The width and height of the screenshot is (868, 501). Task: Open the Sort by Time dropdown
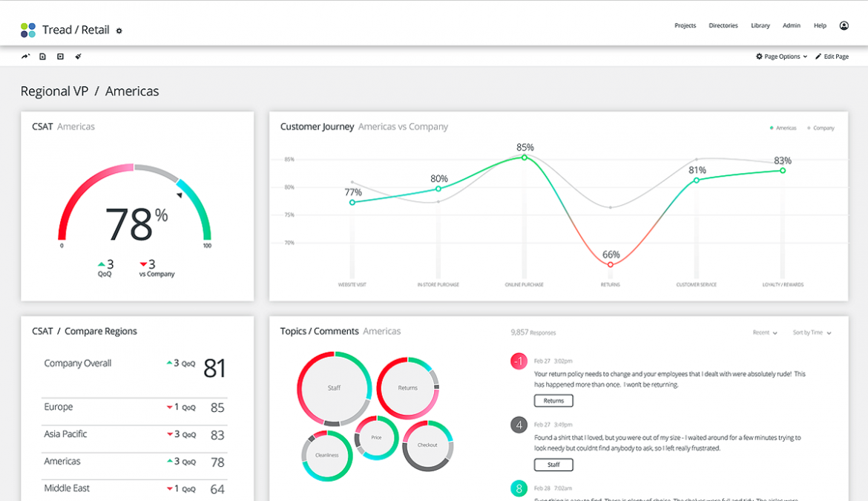click(810, 333)
